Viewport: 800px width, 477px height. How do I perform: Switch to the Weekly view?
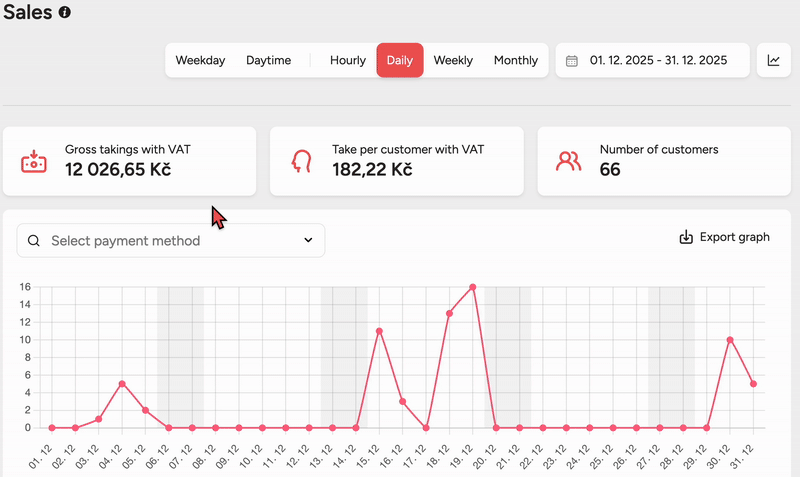(453, 60)
